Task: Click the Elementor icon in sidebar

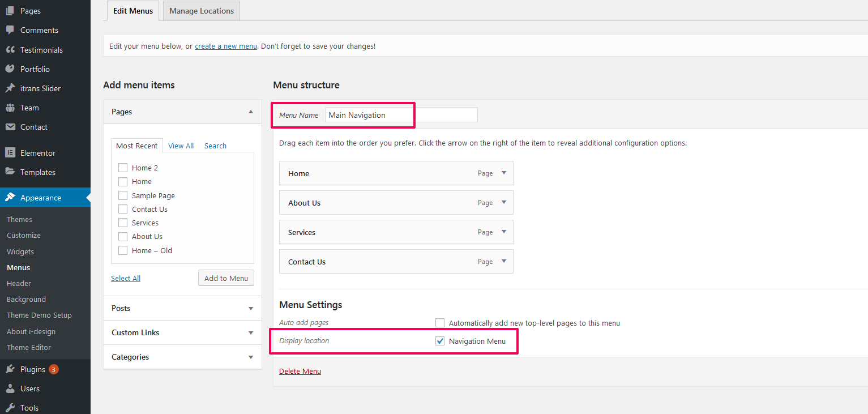Action: point(10,153)
